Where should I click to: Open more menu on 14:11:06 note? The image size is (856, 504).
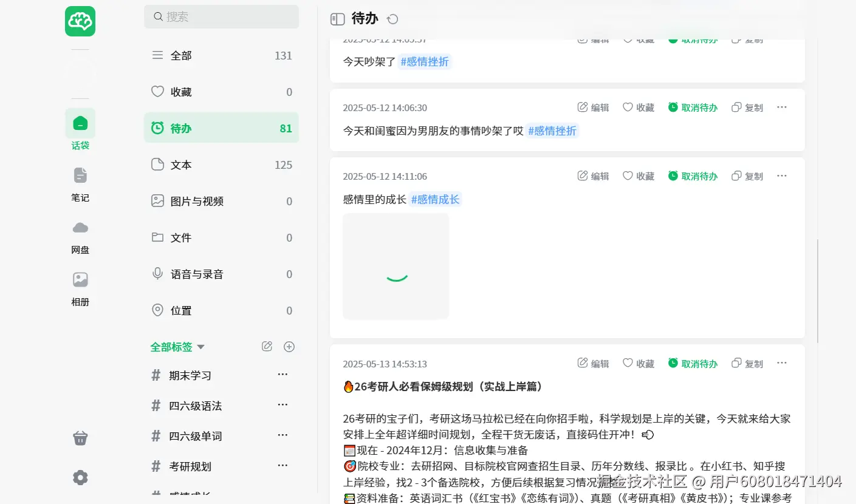782,176
